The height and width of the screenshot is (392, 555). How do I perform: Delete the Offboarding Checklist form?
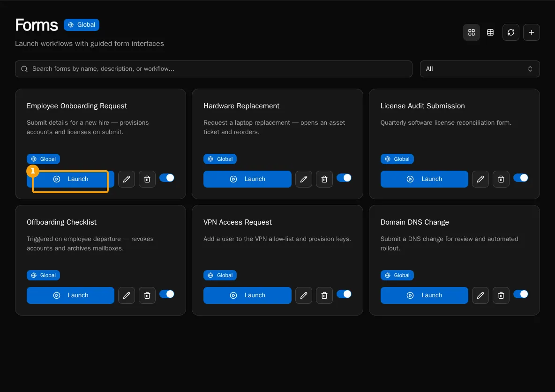(147, 295)
